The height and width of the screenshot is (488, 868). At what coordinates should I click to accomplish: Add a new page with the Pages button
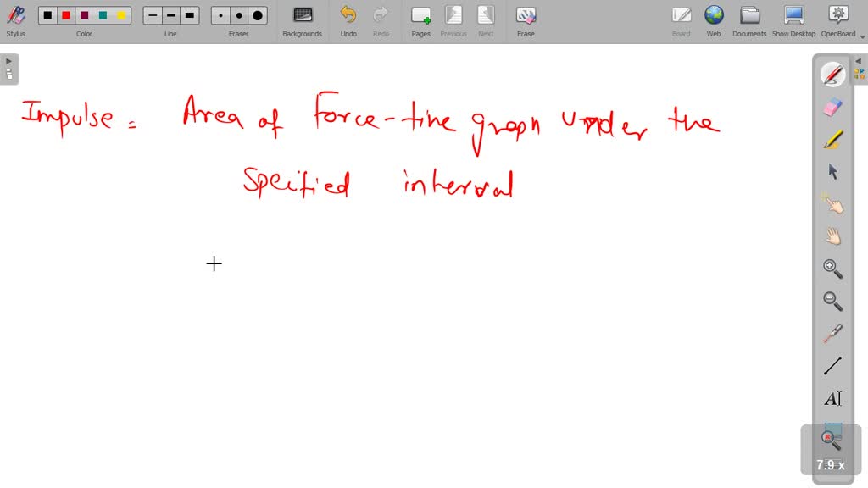tap(420, 20)
